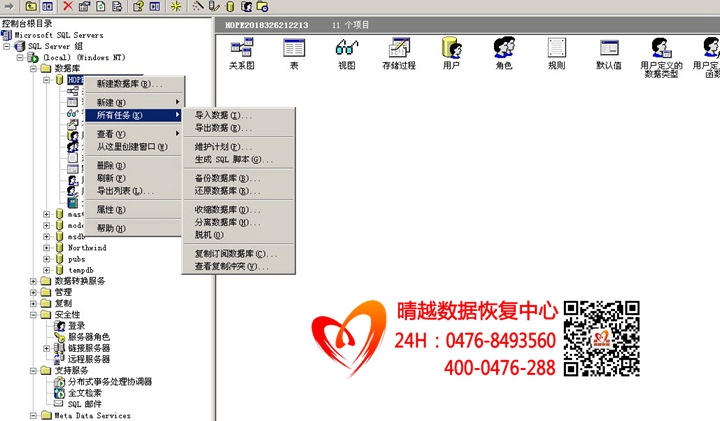Viewport: 720px width, 421px height.
Task: Choose 属性(R) in context menu
Action: tap(135, 210)
